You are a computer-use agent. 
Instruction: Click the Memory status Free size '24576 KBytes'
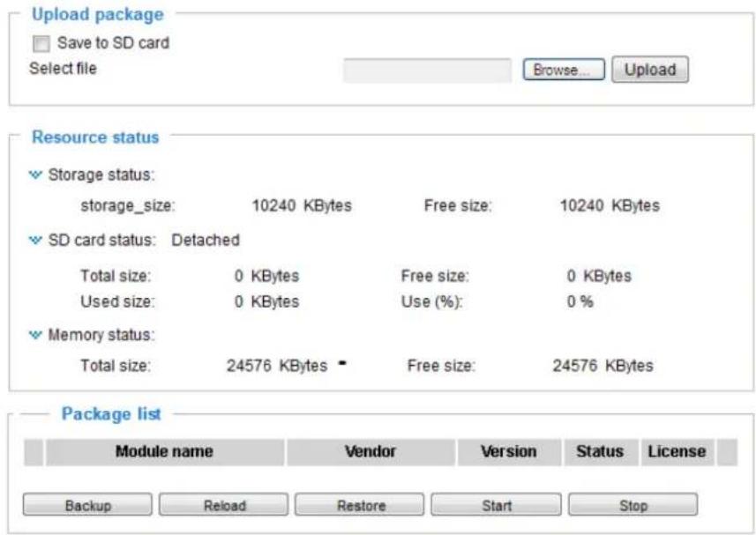(603, 366)
